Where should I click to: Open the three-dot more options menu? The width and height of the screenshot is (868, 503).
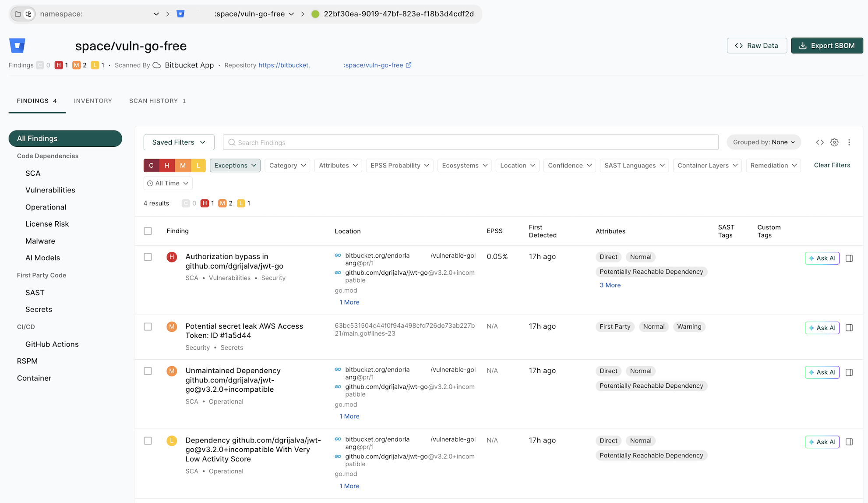pyautogui.click(x=849, y=142)
